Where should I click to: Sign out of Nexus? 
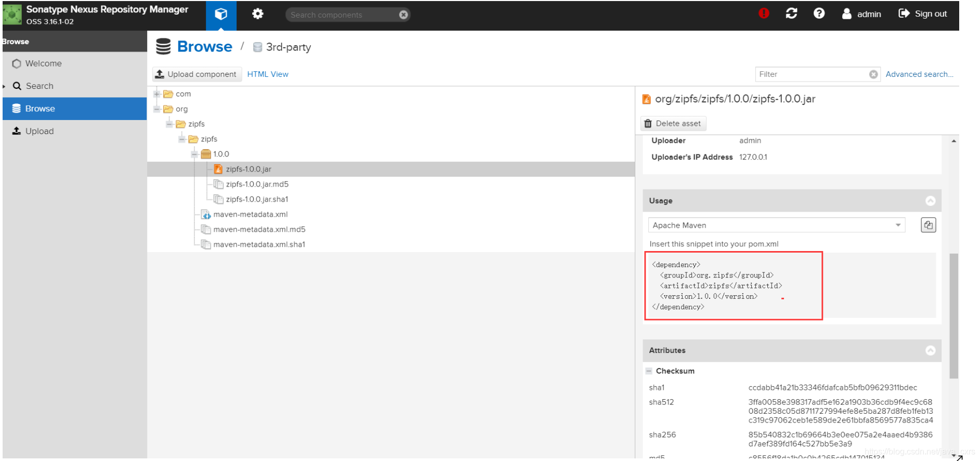pos(923,14)
